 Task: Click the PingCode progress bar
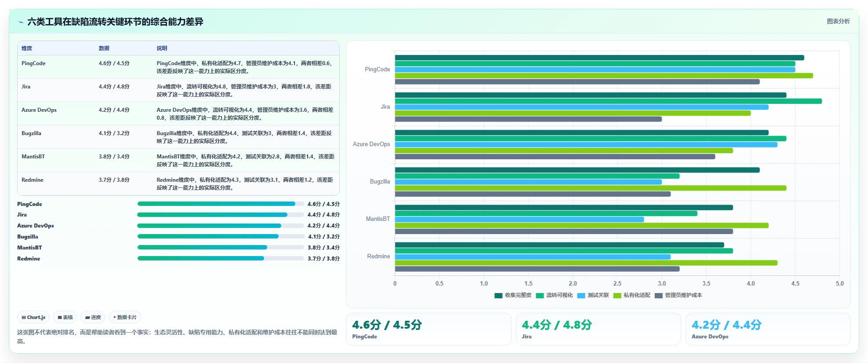(x=221, y=204)
